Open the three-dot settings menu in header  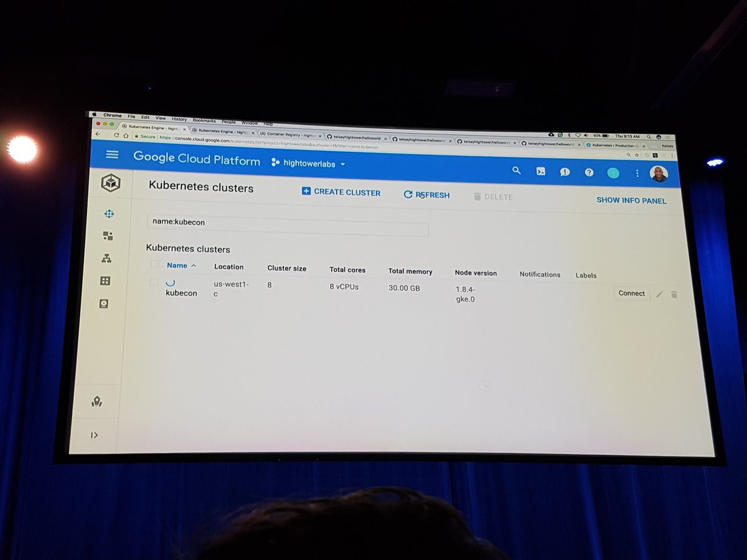pyautogui.click(x=637, y=174)
